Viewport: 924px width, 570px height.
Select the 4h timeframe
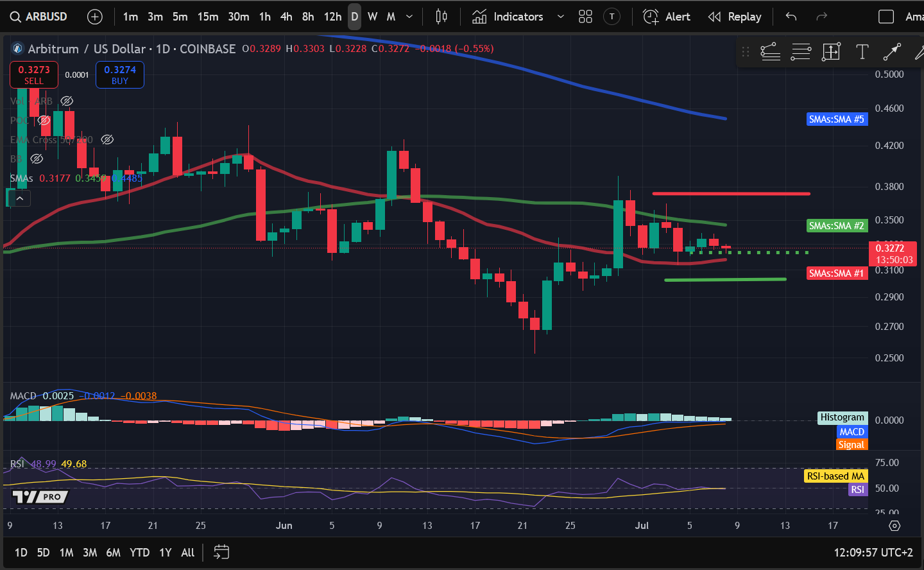point(286,17)
